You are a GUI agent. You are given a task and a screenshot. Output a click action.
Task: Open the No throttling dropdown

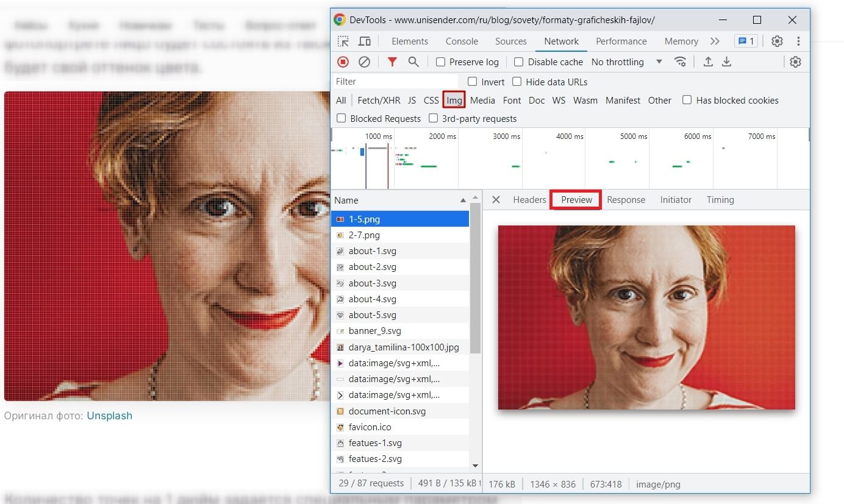click(x=627, y=62)
